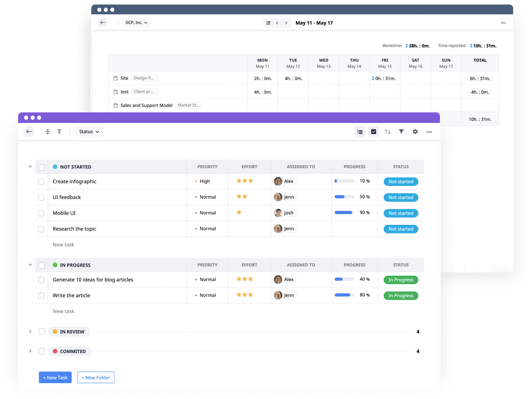The height and width of the screenshot is (399, 532).
Task: Tick the Write the article checkbox
Action: coord(42,296)
